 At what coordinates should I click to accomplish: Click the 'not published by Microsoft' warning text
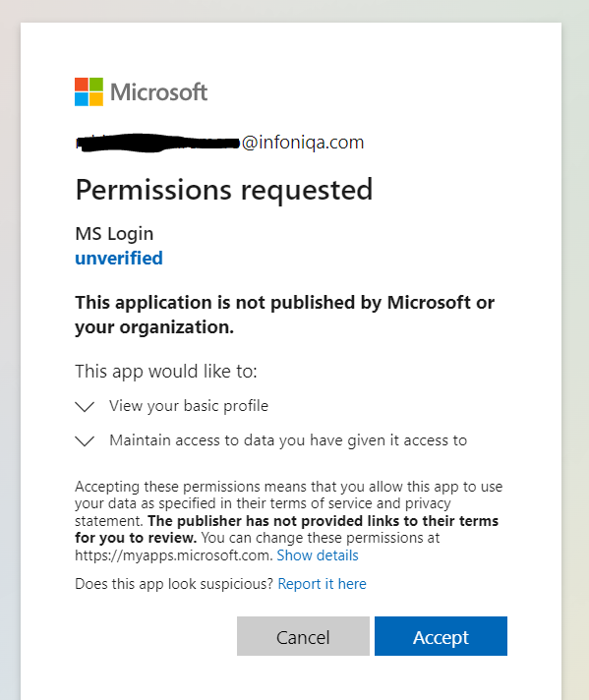284,315
